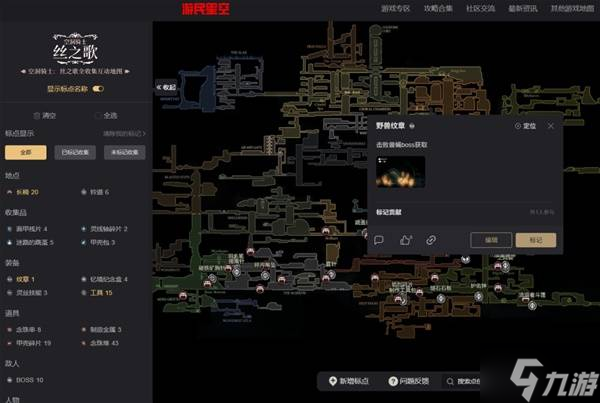Image resolution: width=600 pixels, height=403 pixels.
Task: Open the 清除我的标记 link
Action: coord(124,134)
